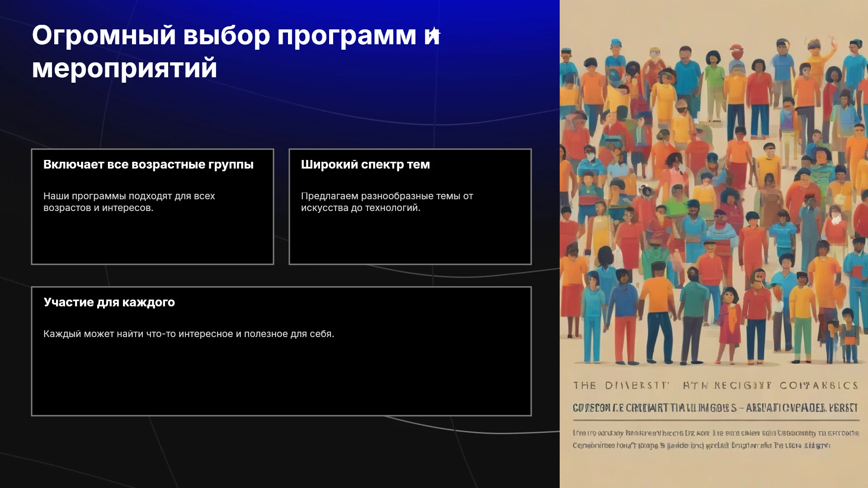This screenshot has width=868, height=488.
Task: Click the bold condensed caption line on the poster
Action: [x=715, y=408]
